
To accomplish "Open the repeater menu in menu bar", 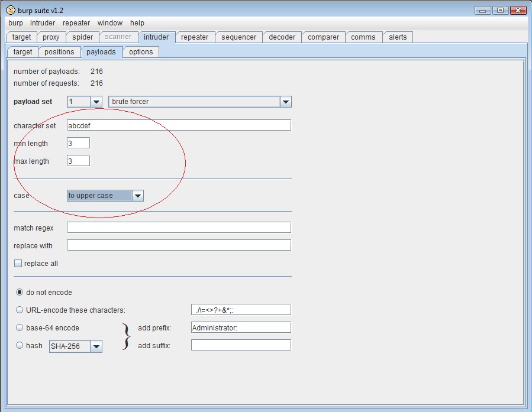I will (76, 23).
